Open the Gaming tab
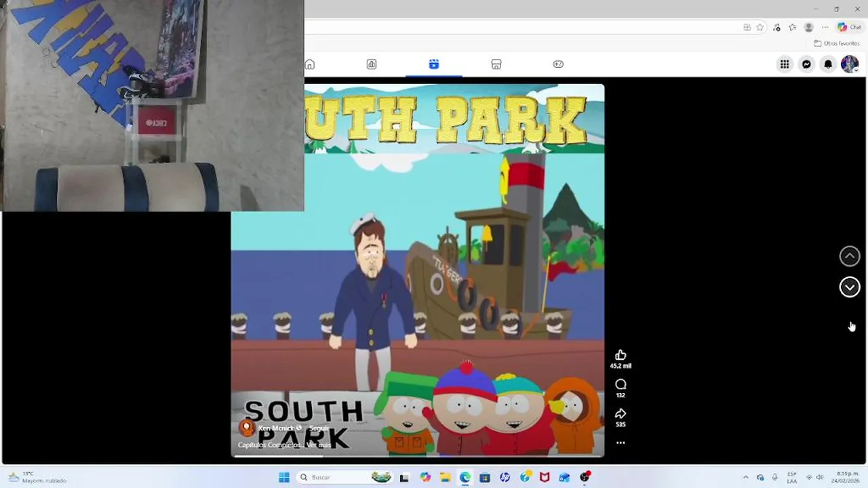 [558, 64]
